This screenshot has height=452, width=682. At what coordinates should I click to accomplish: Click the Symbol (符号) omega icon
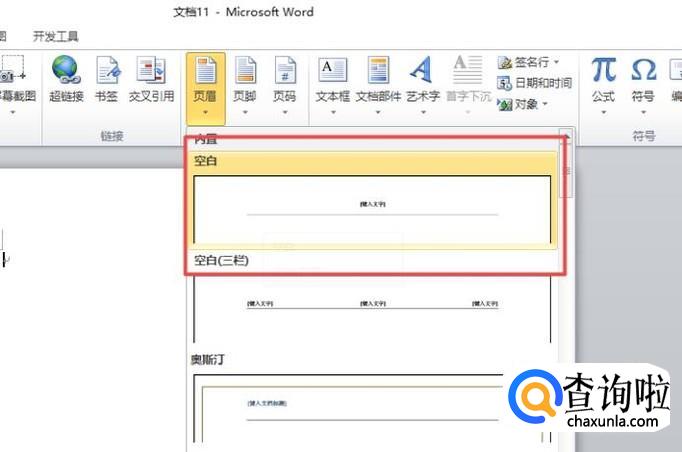(644, 70)
